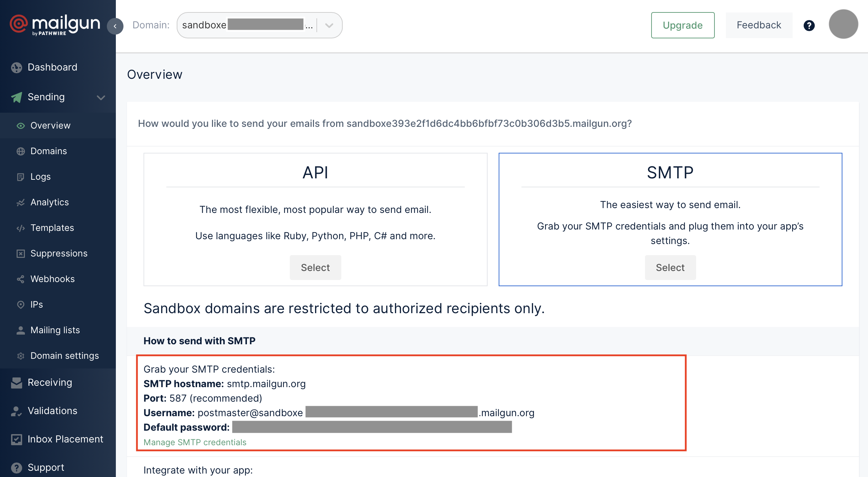The height and width of the screenshot is (477, 868).
Task: Click the Port 587 (recommended) text
Action: click(203, 399)
